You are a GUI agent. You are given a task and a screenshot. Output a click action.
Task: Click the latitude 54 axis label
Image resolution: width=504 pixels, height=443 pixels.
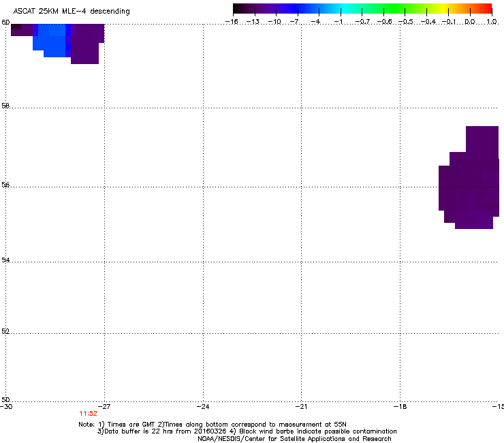(5, 260)
